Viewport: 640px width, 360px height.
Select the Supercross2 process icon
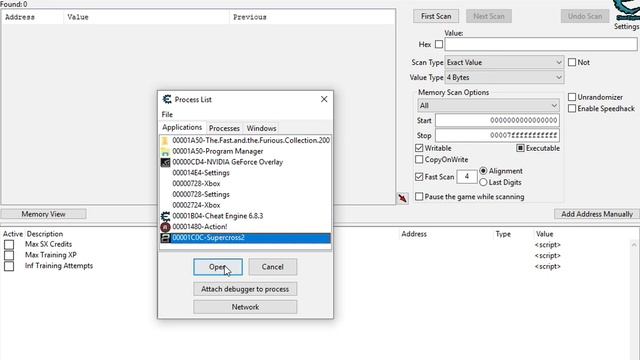tap(165, 238)
